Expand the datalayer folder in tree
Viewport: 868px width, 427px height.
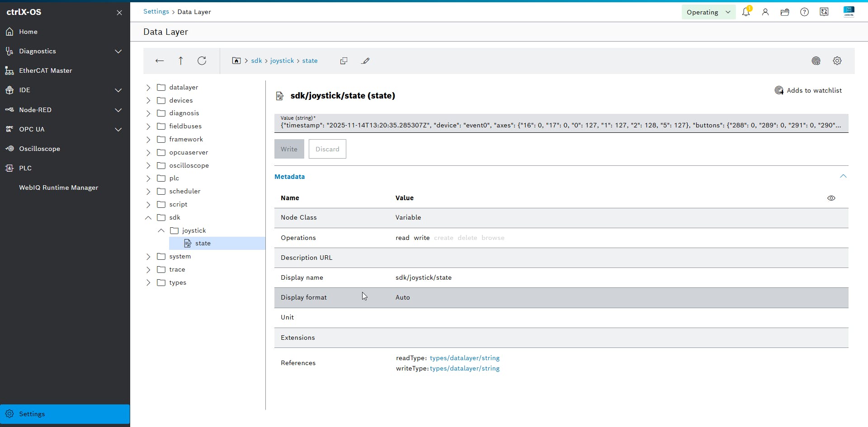(148, 87)
